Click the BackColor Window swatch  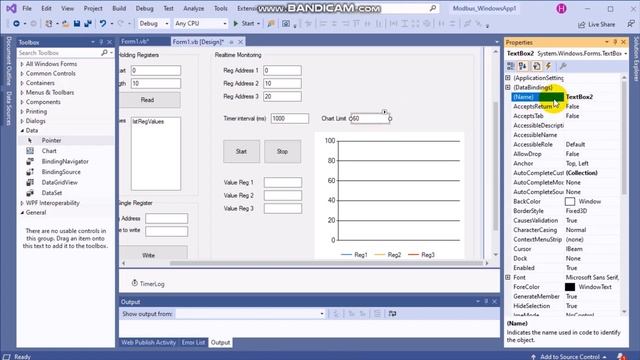(x=570, y=202)
